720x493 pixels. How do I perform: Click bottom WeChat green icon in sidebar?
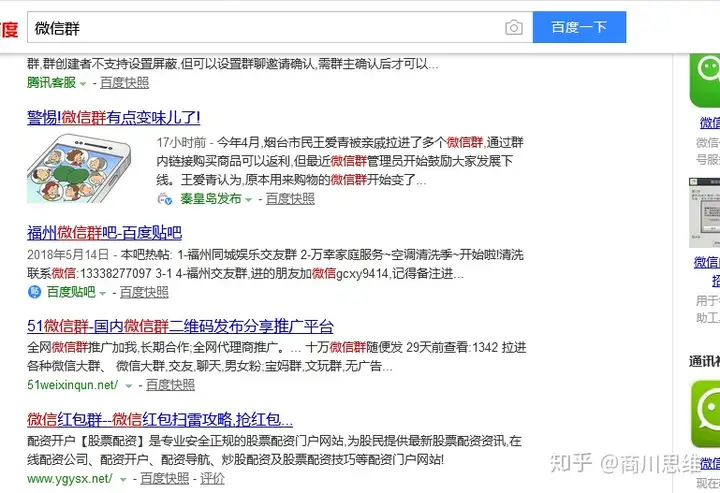[706, 413]
